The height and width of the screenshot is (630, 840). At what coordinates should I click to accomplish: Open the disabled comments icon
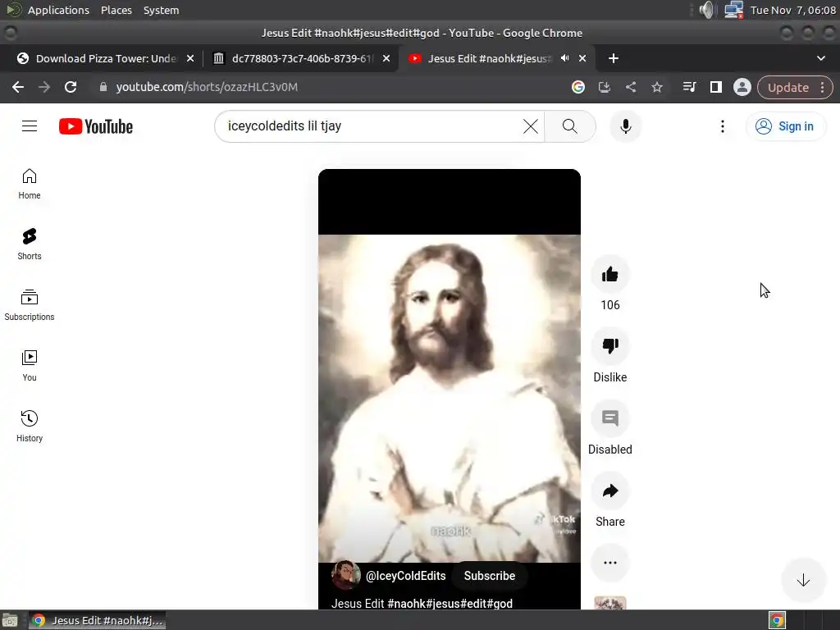tap(609, 418)
